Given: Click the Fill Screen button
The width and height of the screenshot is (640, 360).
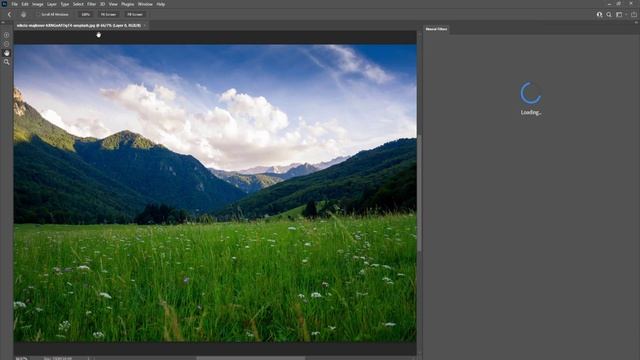Looking at the screenshot, I should [x=135, y=14].
